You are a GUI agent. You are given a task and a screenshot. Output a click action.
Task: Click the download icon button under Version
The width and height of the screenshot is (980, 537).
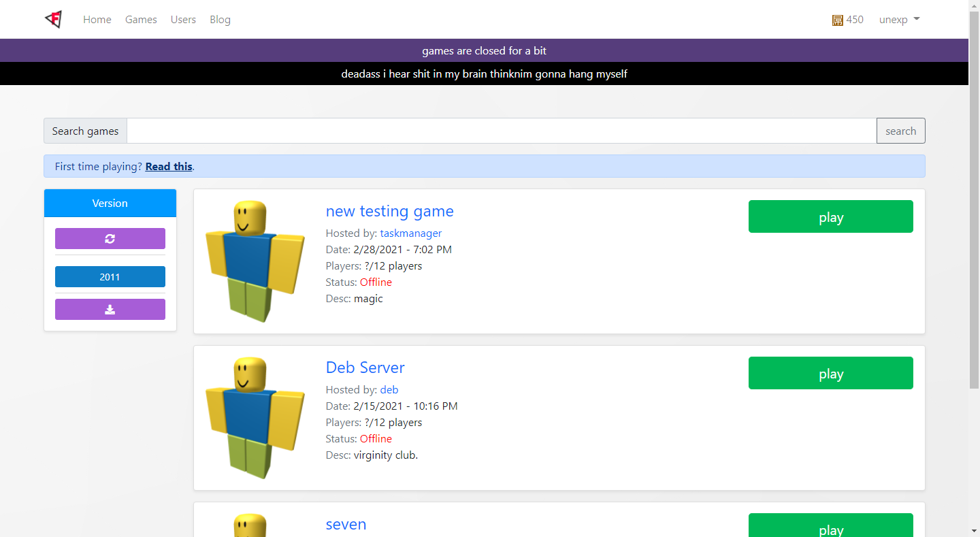pyautogui.click(x=110, y=310)
